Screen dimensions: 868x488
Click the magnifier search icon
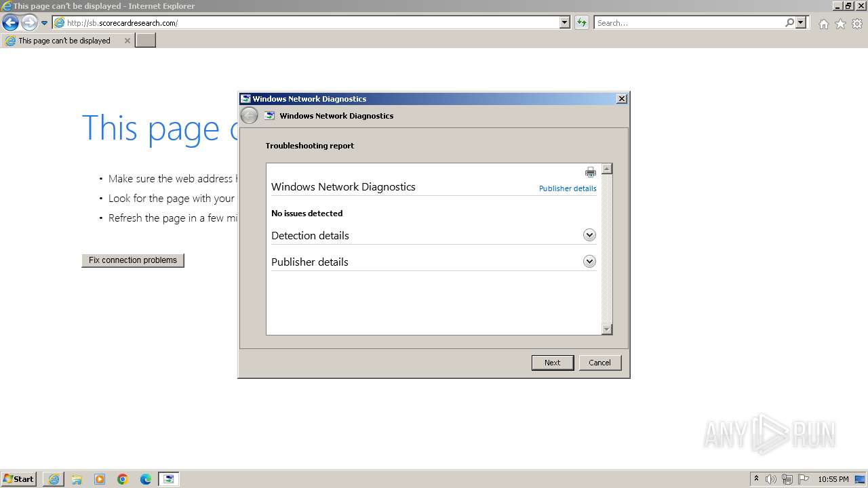click(x=789, y=23)
